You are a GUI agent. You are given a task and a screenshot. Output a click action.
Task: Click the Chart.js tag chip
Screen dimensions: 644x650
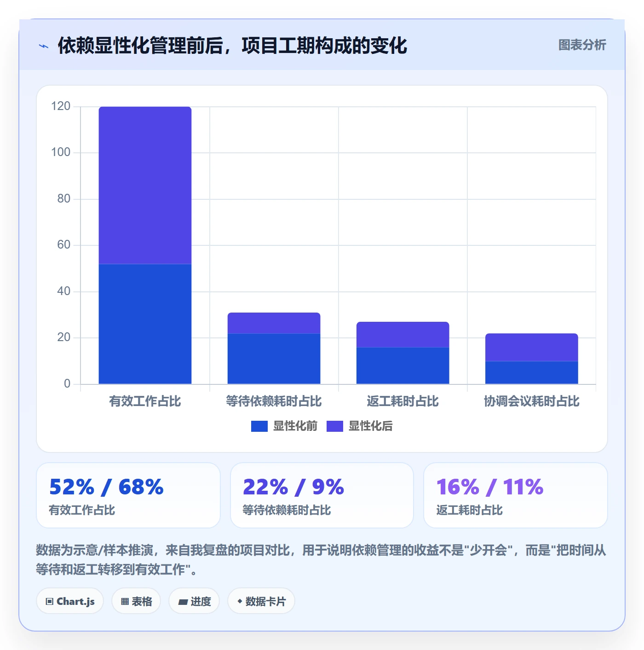(x=70, y=601)
